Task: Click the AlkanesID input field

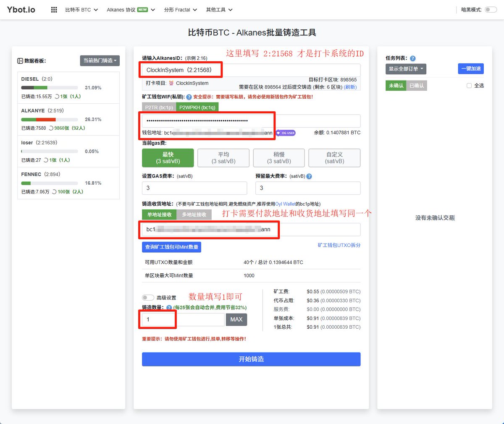Action: coord(251,70)
